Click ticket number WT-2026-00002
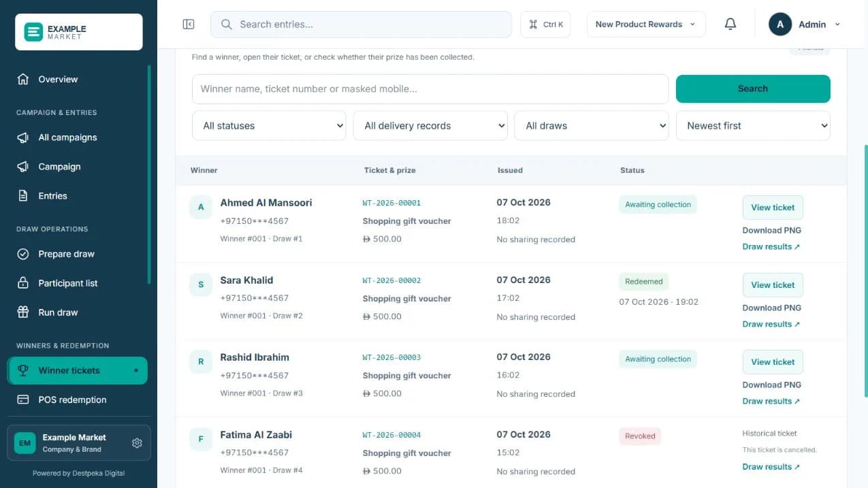 (391, 280)
